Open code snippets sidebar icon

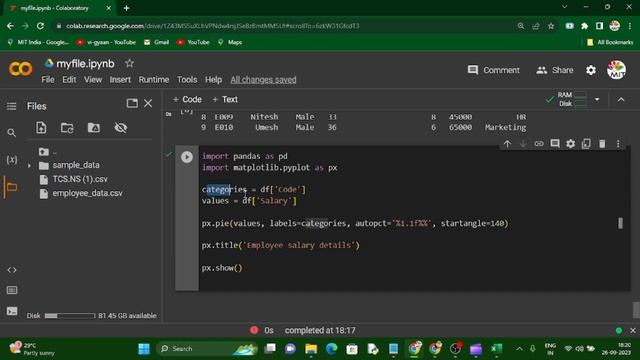(x=12, y=270)
